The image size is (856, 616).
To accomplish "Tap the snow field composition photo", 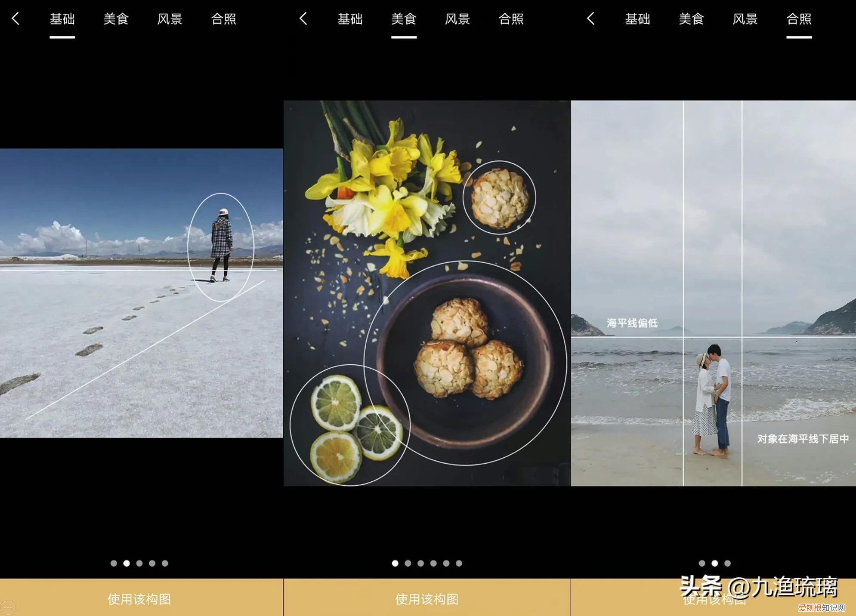I will click(x=141, y=293).
